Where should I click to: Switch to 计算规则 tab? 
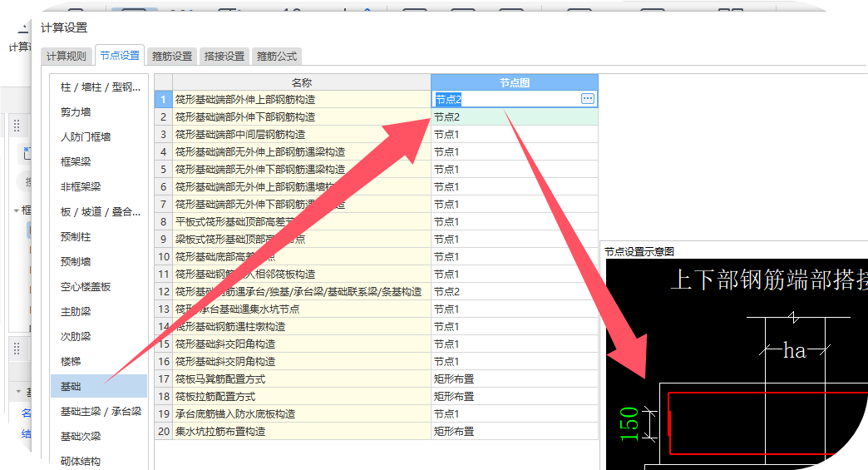[x=67, y=56]
